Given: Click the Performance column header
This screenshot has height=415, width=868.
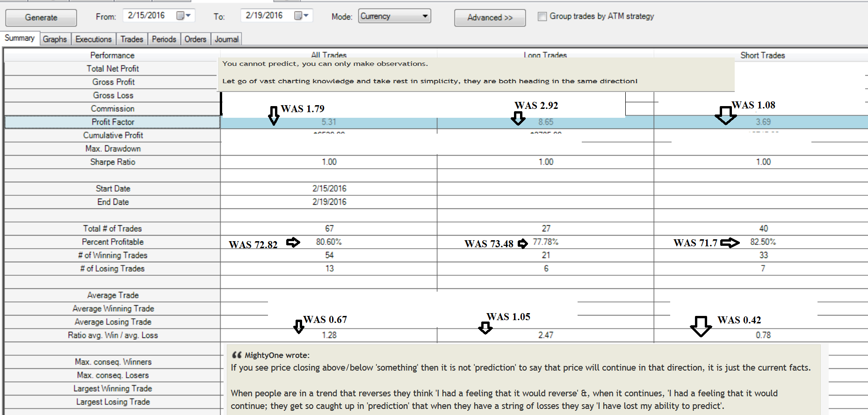Looking at the screenshot, I should (112, 55).
